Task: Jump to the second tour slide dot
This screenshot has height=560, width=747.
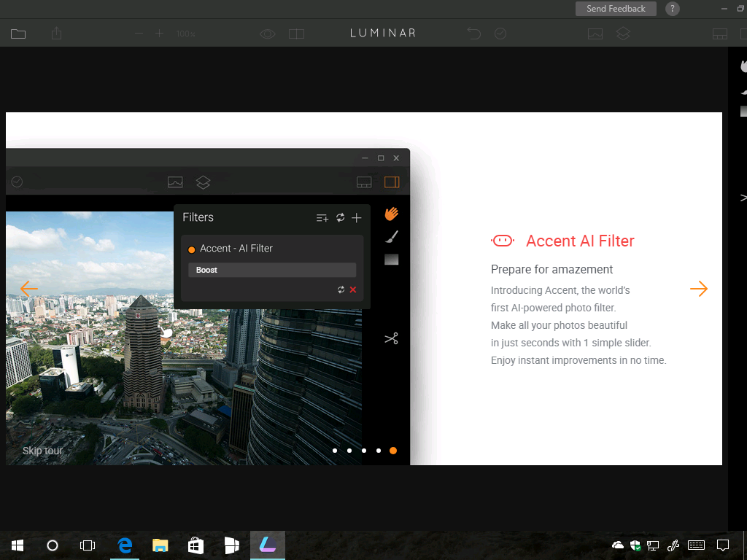Action: click(x=349, y=451)
